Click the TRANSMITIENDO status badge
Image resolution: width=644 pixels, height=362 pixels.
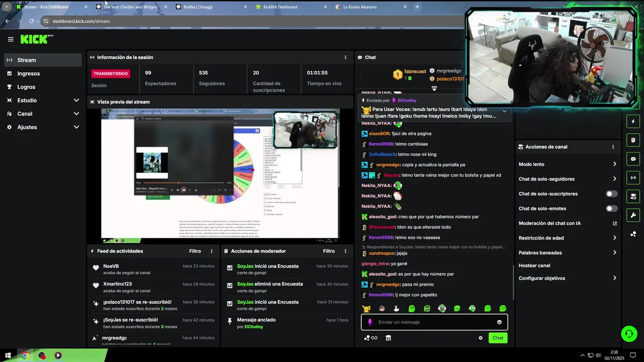pyautogui.click(x=111, y=73)
